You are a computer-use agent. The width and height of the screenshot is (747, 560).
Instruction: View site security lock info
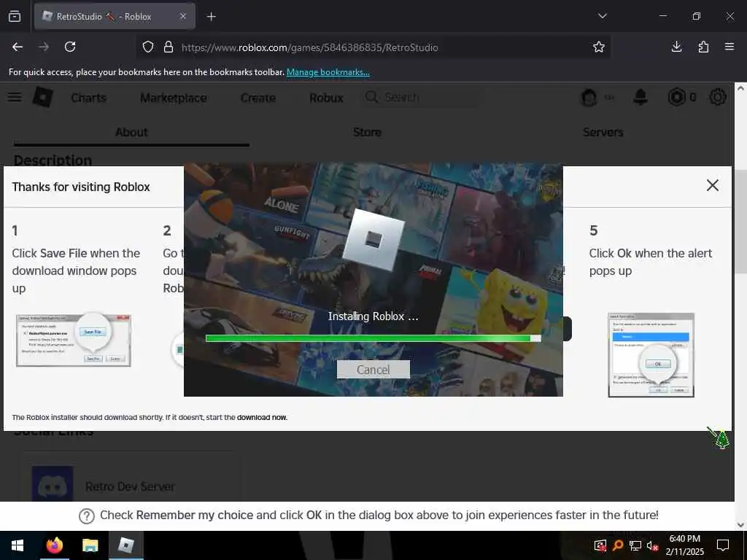pos(169,47)
